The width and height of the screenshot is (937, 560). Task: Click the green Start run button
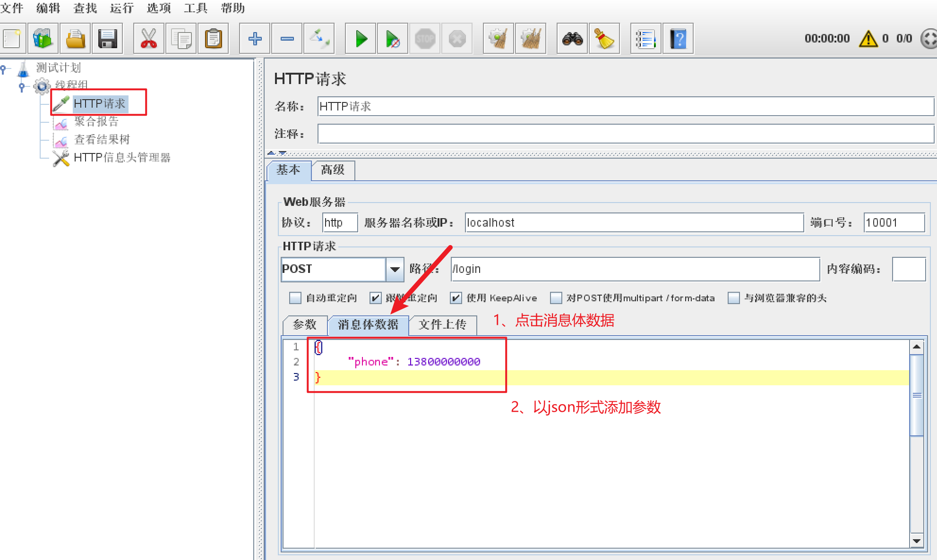coord(361,39)
